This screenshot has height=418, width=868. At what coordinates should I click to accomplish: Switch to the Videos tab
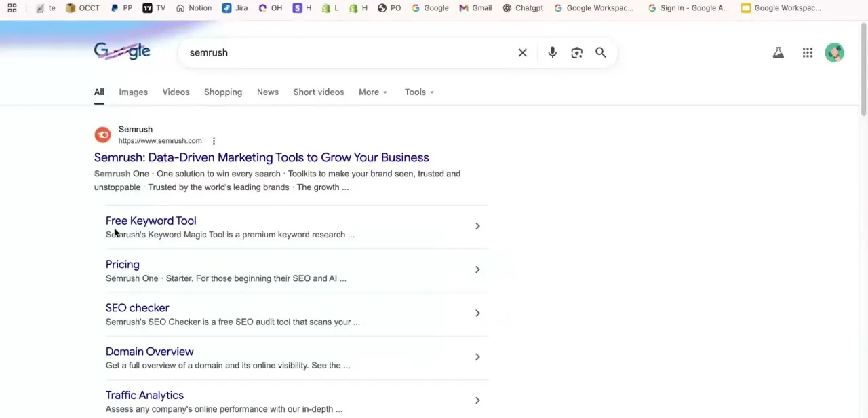pos(176,92)
